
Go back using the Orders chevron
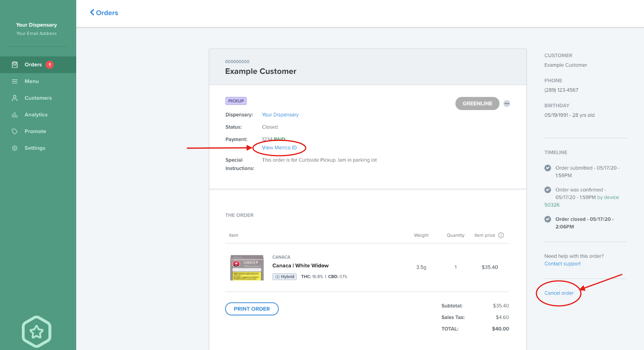92,12
